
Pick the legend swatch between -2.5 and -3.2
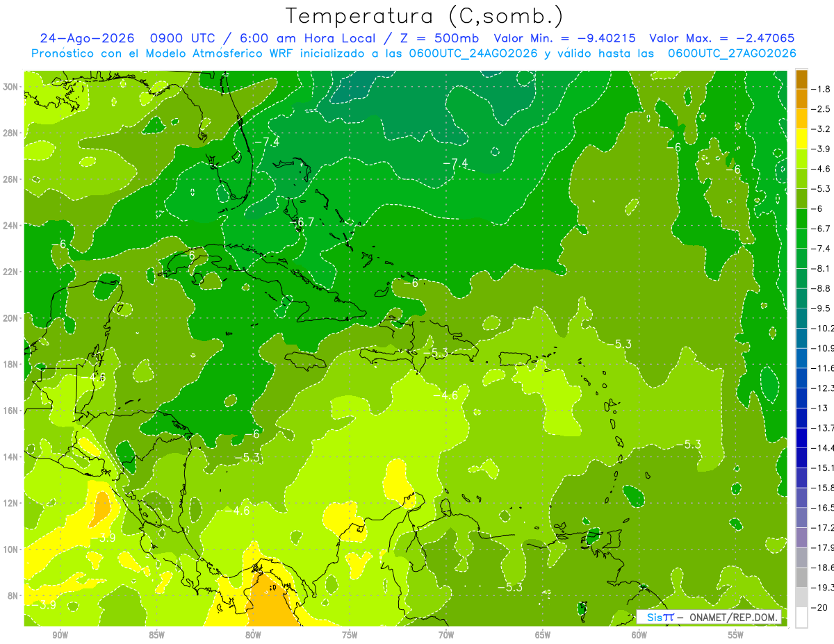tap(801, 119)
